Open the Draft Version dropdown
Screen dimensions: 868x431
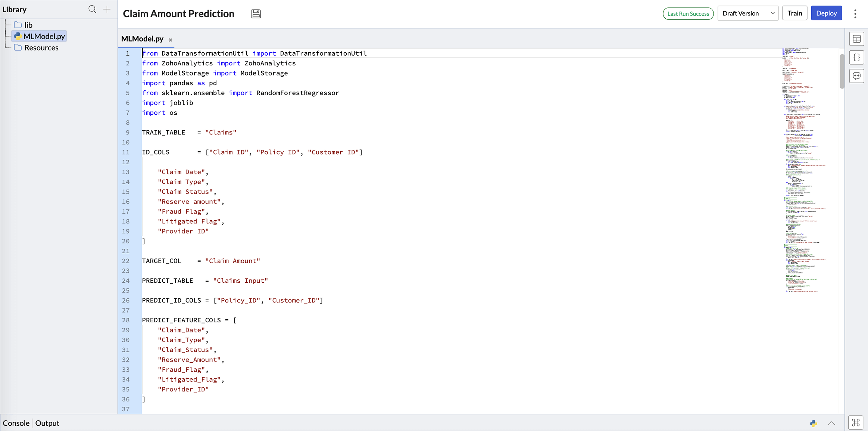coord(748,13)
